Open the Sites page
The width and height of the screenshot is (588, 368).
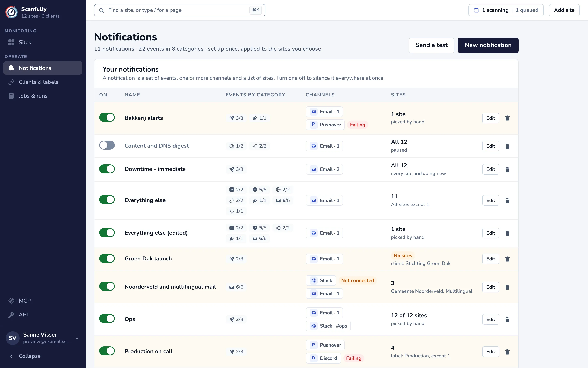tap(43, 42)
